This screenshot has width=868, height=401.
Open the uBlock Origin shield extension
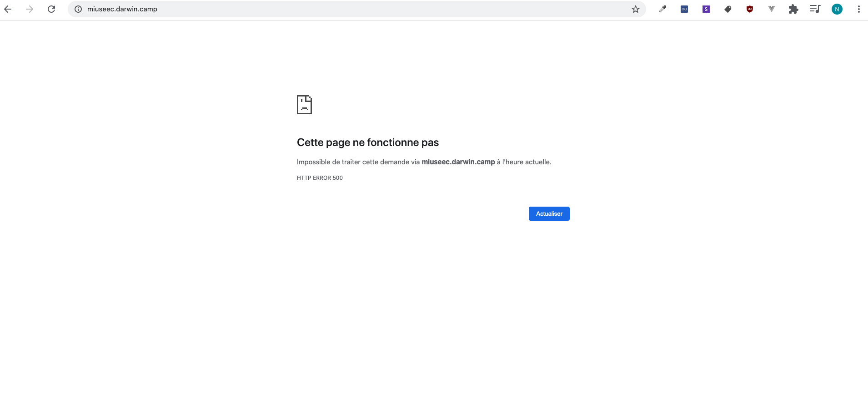pos(750,9)
